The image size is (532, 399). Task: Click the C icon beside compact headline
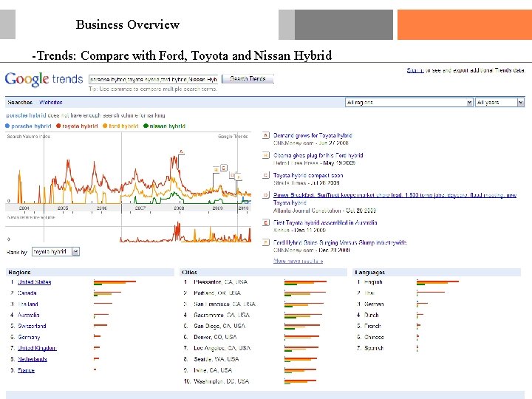[266, 175]
